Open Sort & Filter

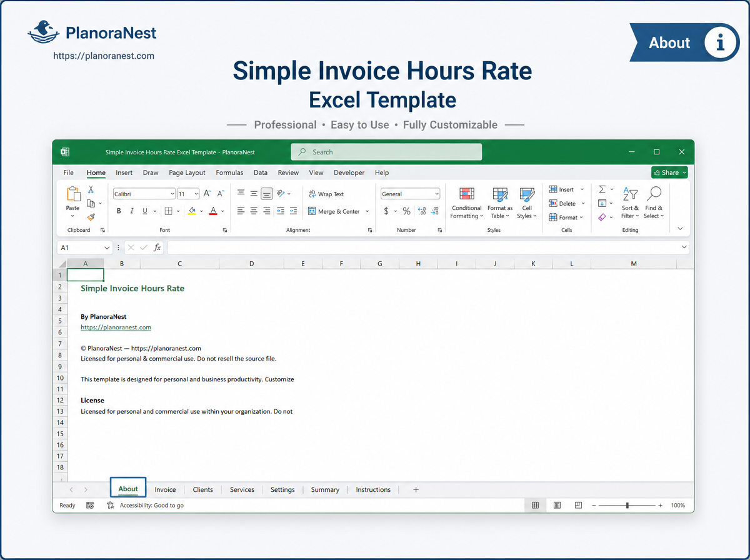[x=630, y=202]
